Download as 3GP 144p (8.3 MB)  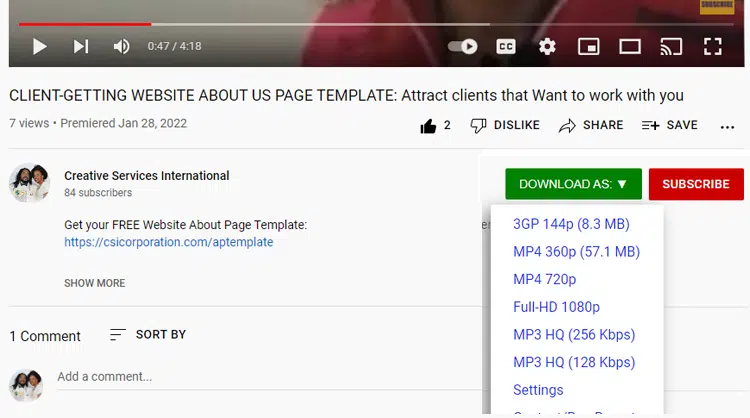click(x=571, y=224)
